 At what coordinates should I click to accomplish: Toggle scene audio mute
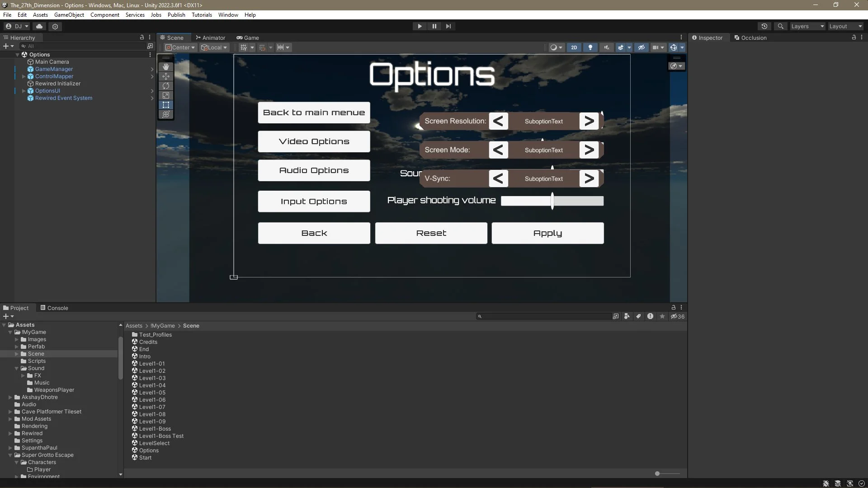pyautogui.click(x=607, y=47)
